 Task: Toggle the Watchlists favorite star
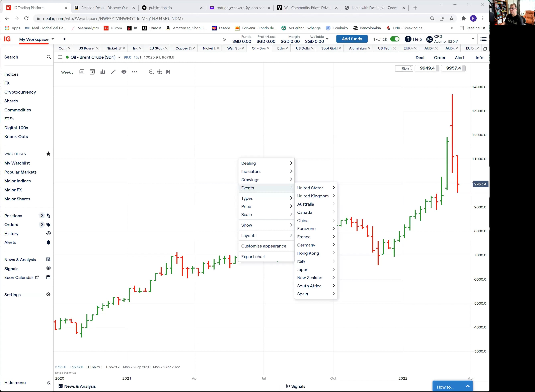pos(49,154)
